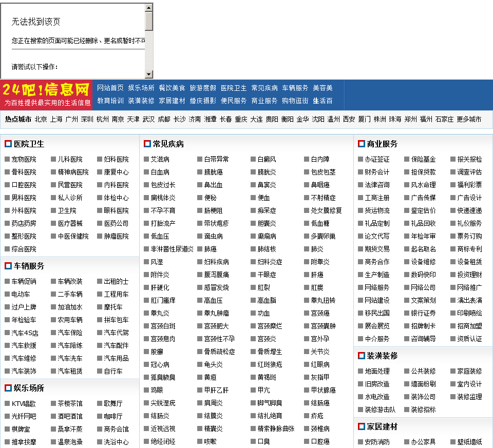Click the red square icon beside 医院卫生 heading
This screenshot has width=493, height=448.
coord(8,144)
